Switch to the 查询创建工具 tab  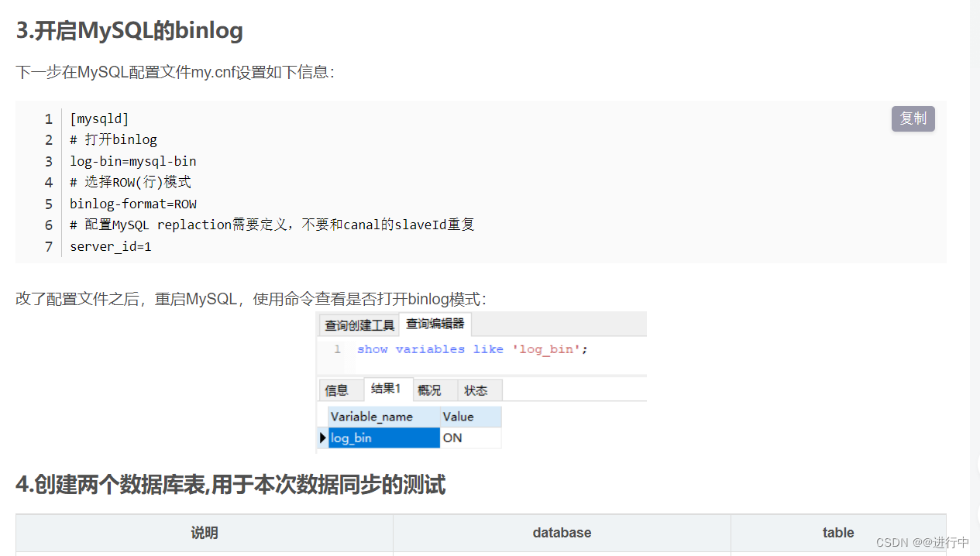pyautogui.click(x=359, y=325)
